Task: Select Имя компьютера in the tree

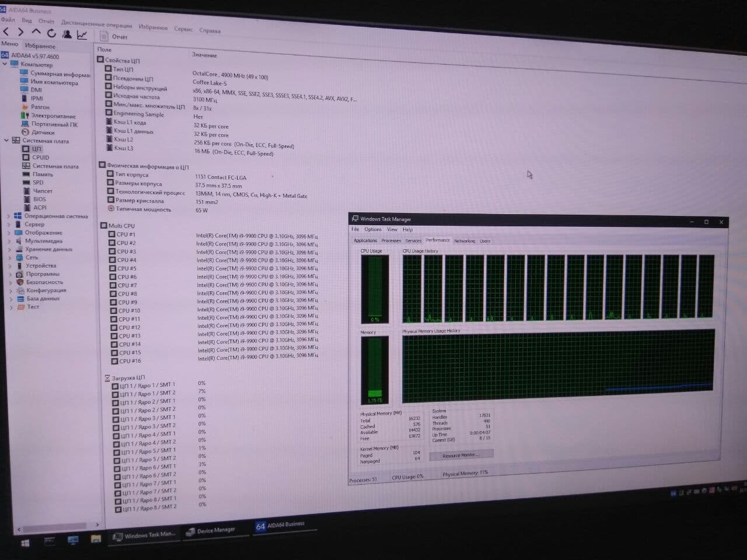Action: [54, 82]
